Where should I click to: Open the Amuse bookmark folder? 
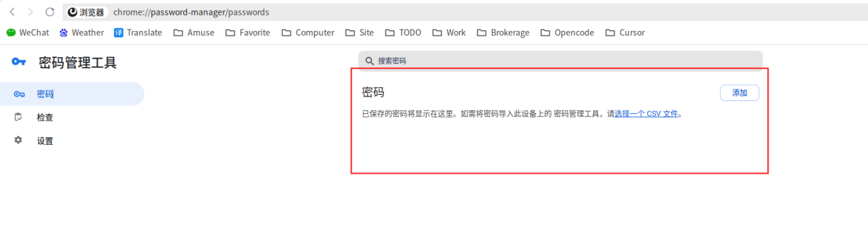(194, 32)
